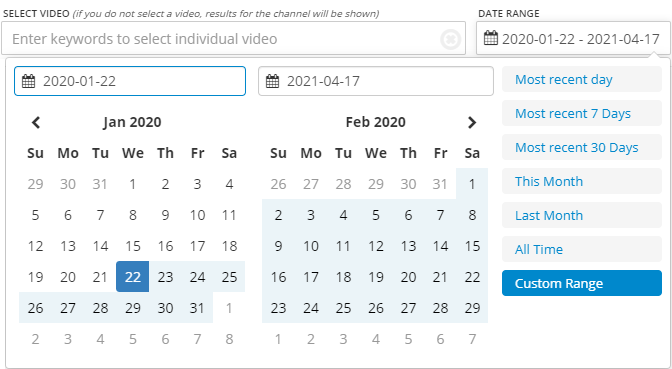The width and height of the screenshot is (672, 369).
Task: Go to previous month with left arrow
Action: (36, 123)
